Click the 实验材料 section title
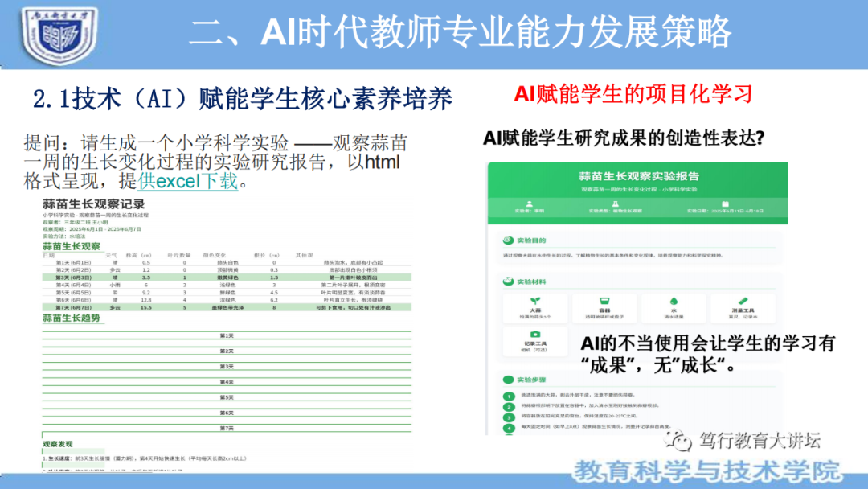The image size is (868, 489). (x=531, y=281)
